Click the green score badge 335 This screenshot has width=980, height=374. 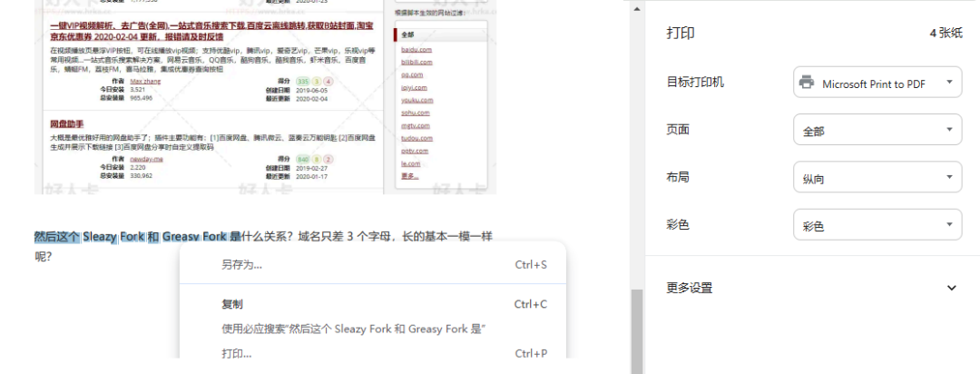coord(303,82)
